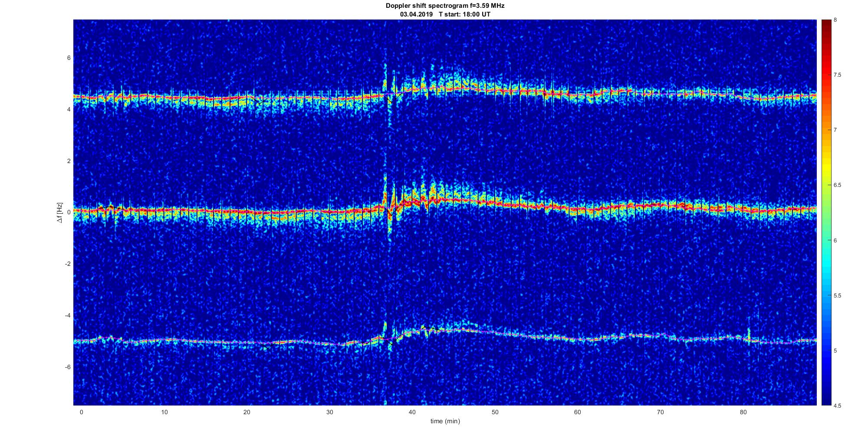This screenshot has height=435, width=868.
Task: Click the 'time (min)' x-axis label
Action: coord(445,421)
